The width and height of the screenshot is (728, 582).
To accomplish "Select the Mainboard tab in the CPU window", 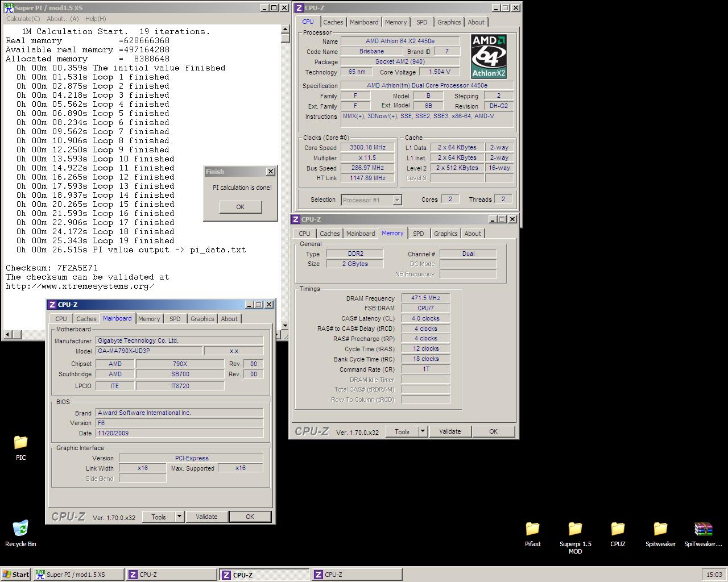I will click(x=364, y=22).
